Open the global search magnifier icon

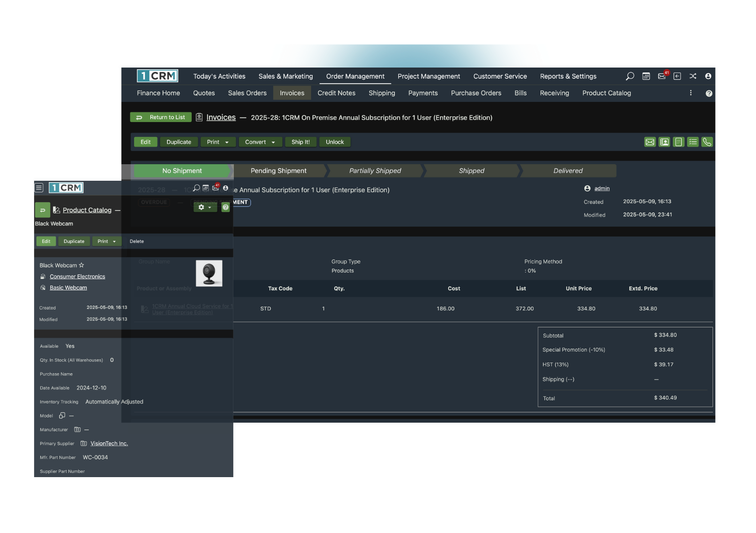point(630,76)
